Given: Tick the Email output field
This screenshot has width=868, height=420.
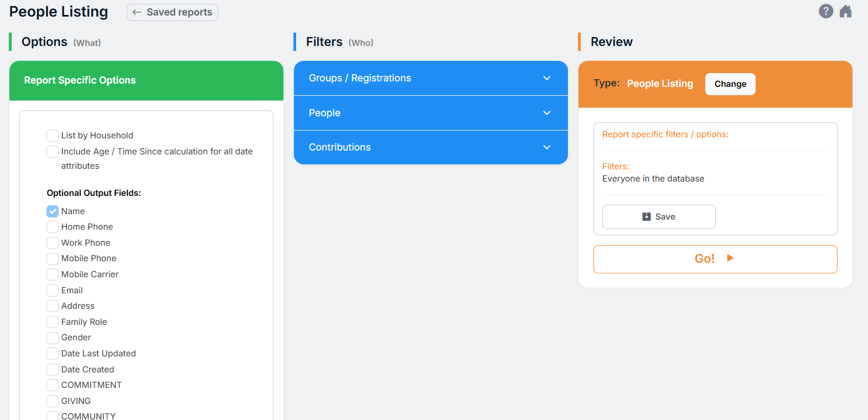Looking at the screenshot, I should click(x=53, y=291).
